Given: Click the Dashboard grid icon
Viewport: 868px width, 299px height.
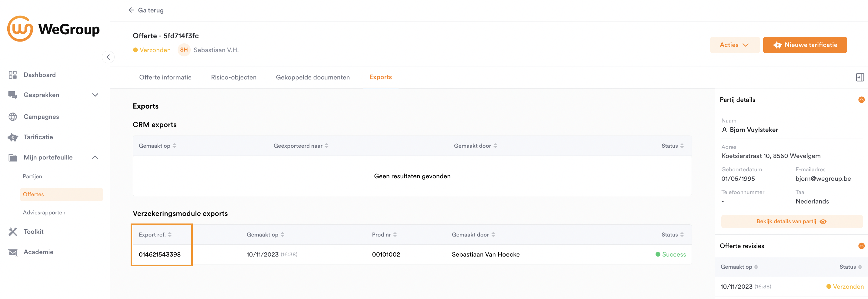Looking at the screenshot, I should coord(13,75).
